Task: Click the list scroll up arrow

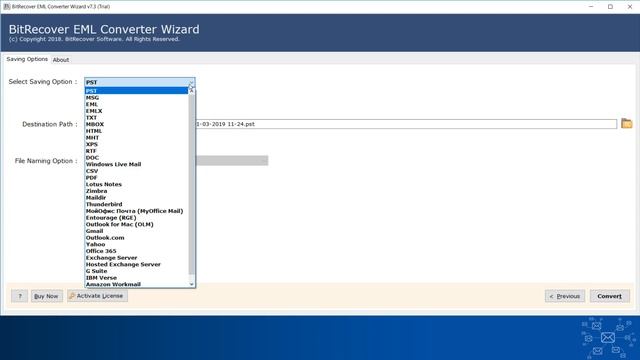Action: [191, 91]
